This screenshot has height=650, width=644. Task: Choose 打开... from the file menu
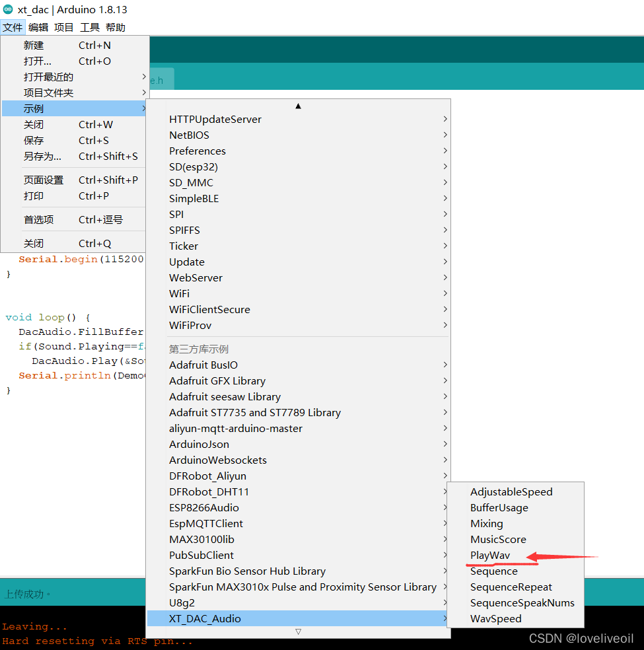tap(74, 61)
